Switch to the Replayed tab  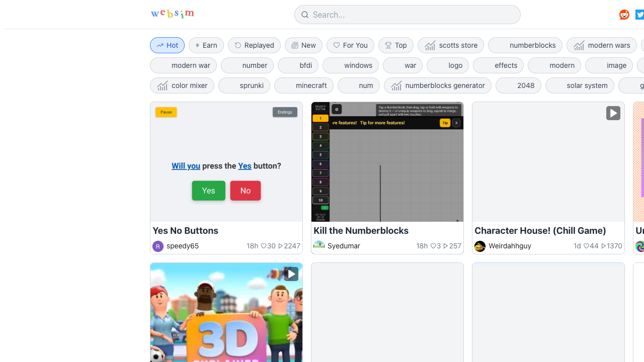(x=254, y=45)
